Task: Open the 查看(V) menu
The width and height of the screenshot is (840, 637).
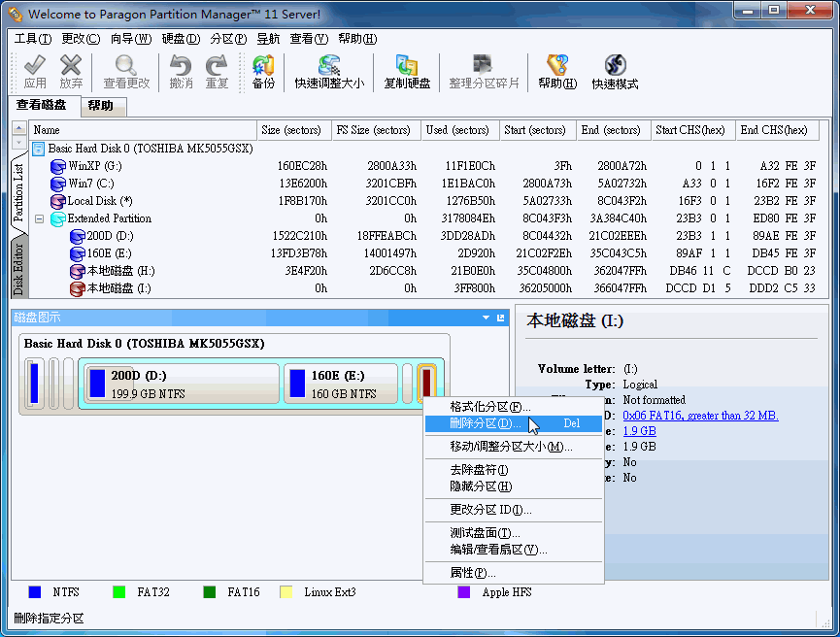Action: [x=309, y=39]
